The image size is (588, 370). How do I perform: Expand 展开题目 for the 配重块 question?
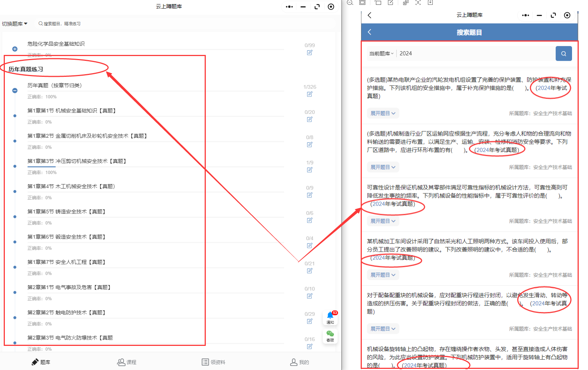pyautogui.click(x=383, y=328)
